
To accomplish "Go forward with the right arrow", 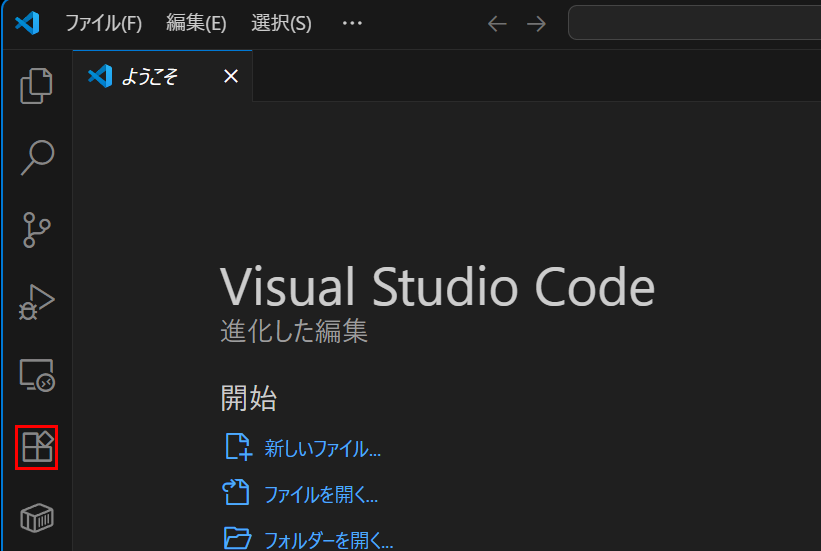I will (x=536, y=24).
